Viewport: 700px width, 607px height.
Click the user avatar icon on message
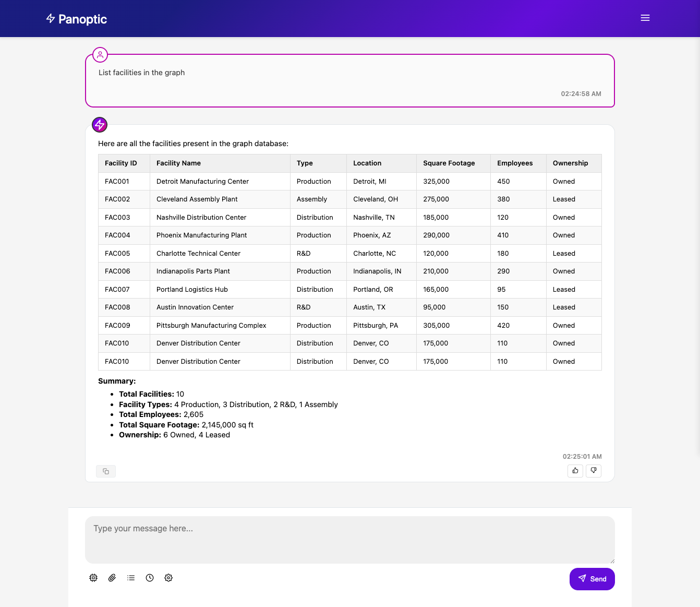click(x=100, y=55)
